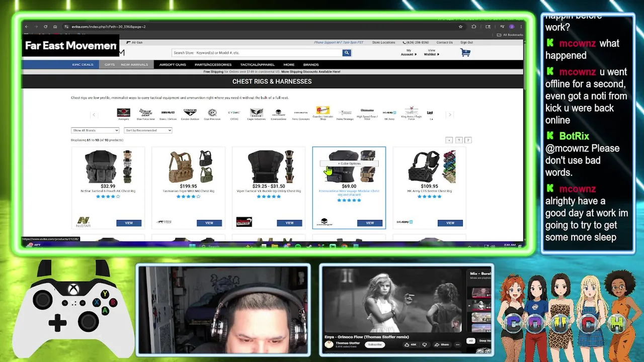Open the Contact Us link
The height and width of the screenshot is (362, 644).
pos(444,42)
